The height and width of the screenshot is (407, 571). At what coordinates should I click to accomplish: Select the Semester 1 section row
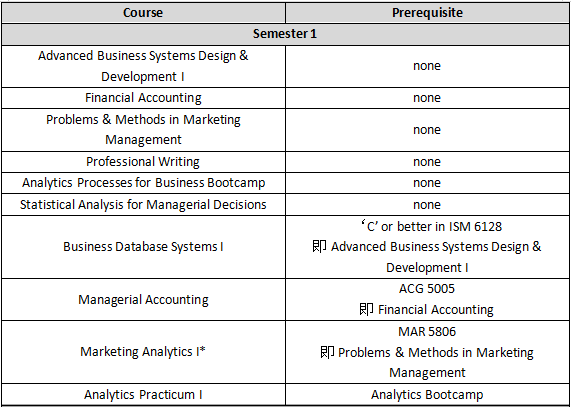pyautogui.click(x=285, y=34)
